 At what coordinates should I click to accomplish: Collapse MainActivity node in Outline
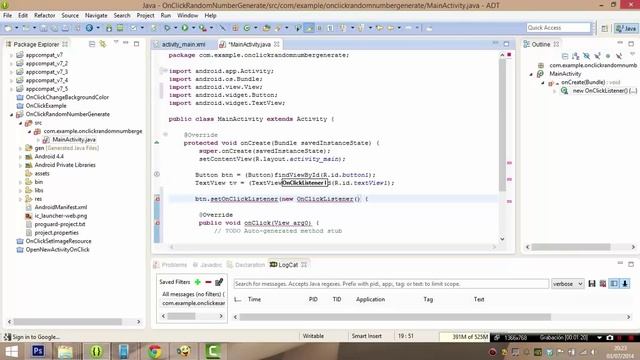tap(531, 74)
